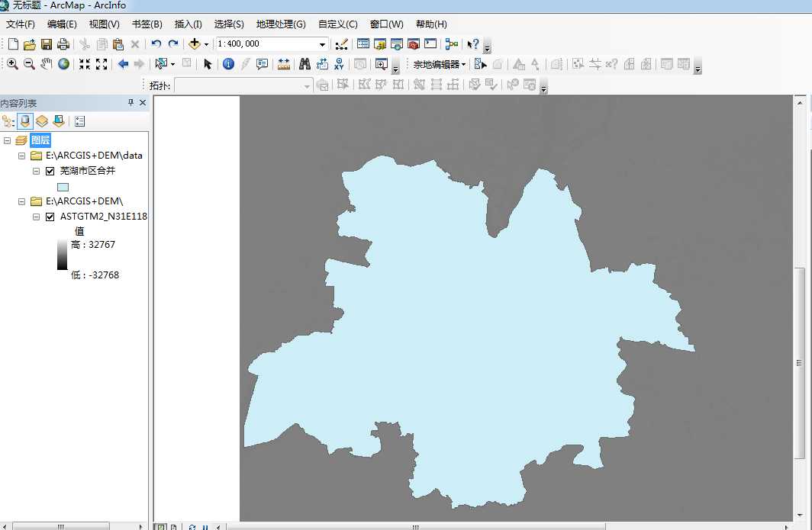Image resolution: width=812 pixels, height=530 pixels.
Task: Click Fixed Zoom Out arrows
Action: pos(101,64)
